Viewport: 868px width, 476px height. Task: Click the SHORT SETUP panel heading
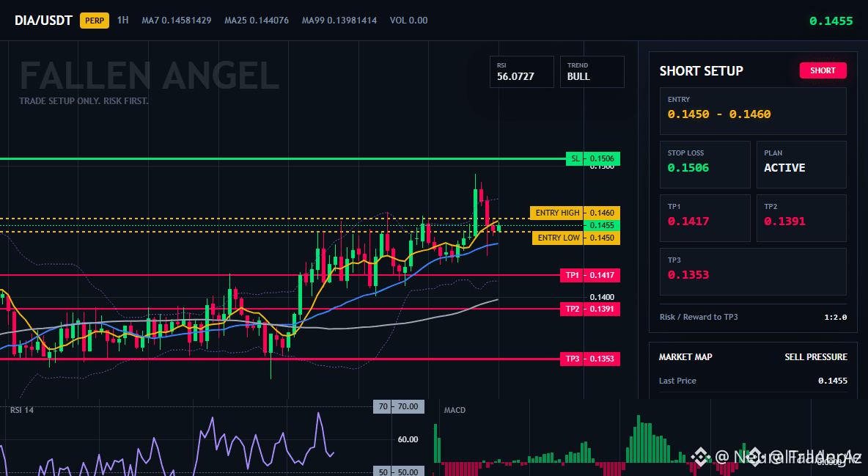[x=701, y=71]
